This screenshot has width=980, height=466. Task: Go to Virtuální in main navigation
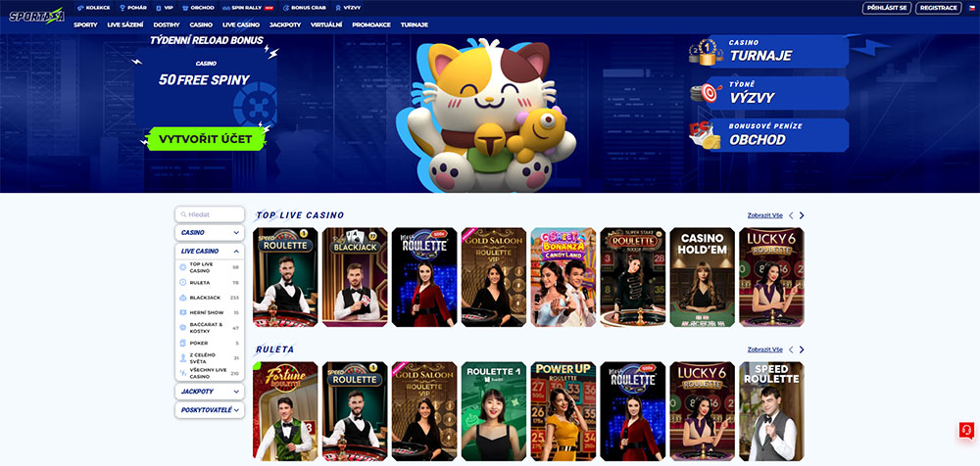[x=326, y=25]
